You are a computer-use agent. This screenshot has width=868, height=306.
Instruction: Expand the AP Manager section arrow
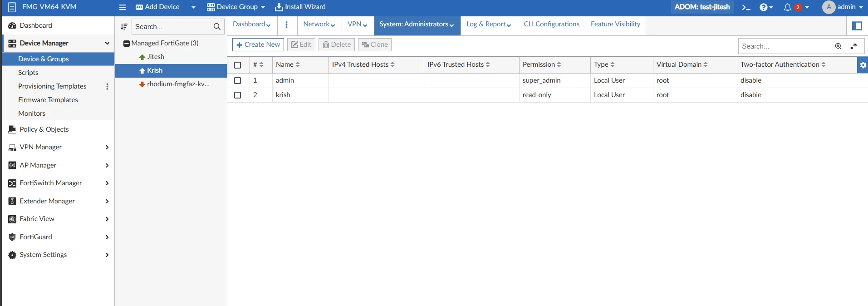point(107,166)
